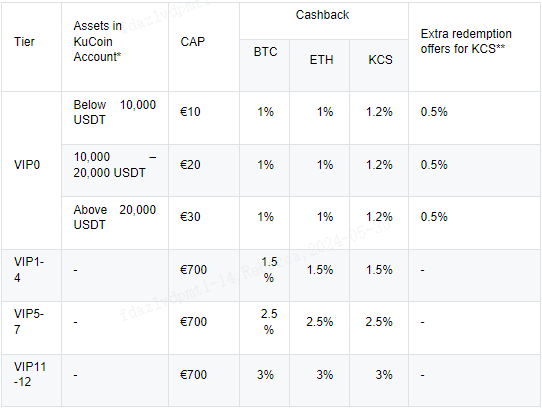Click the €20 cap cell
Viewport: 542px width, 408px height.
(x=204, y=170)
